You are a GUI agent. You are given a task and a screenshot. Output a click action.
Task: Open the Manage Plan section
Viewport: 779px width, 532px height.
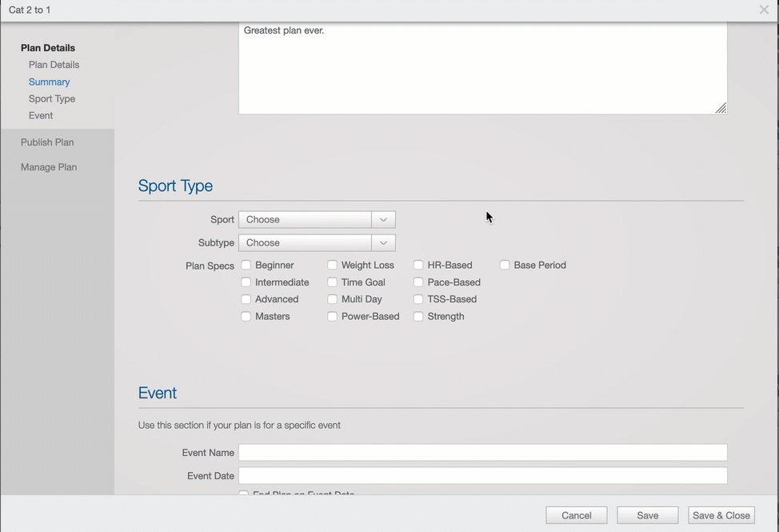[x=49, y=167]
